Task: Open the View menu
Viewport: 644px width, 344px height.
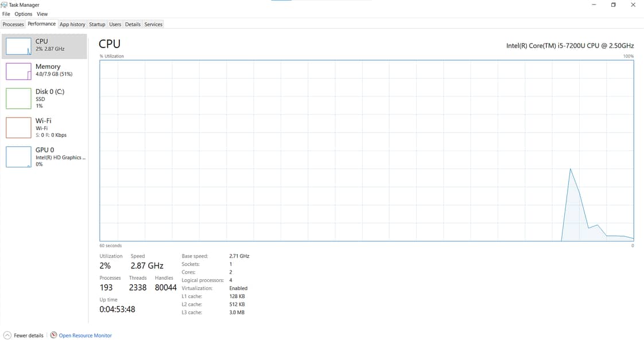Action: tap(42, 14)
